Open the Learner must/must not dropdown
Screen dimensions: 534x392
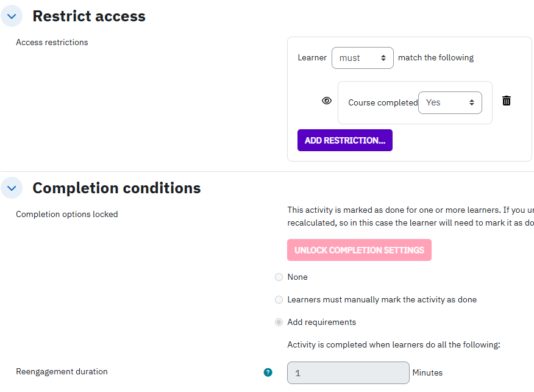point(362,58)
